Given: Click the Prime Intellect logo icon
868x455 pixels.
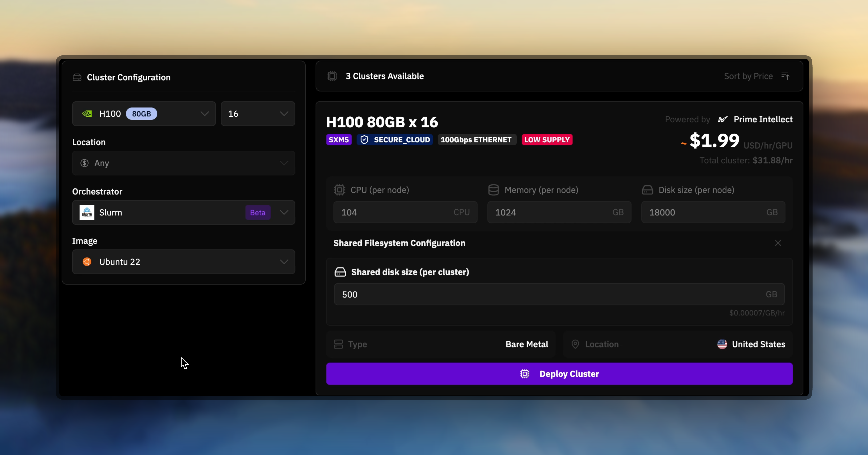Looking at the screenshot, I should tap(723, 119).
